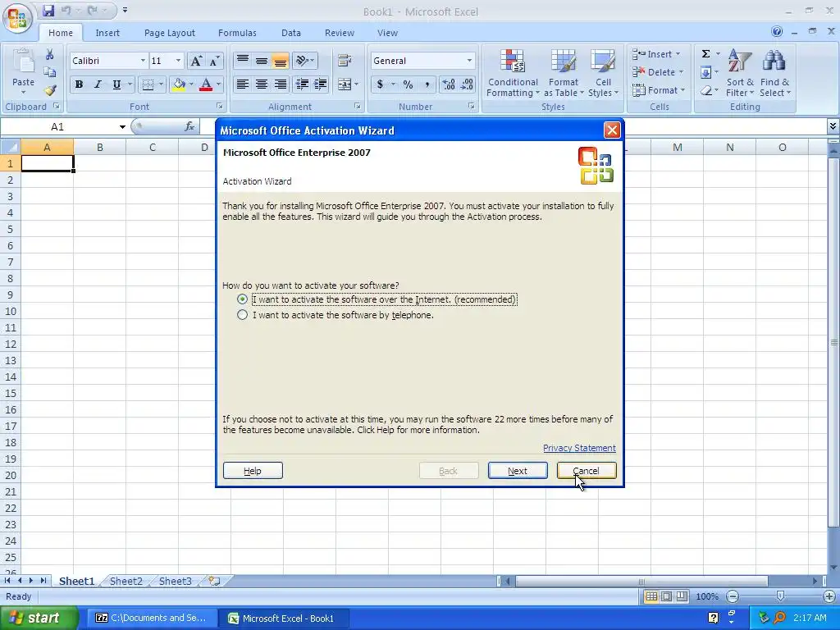Open the font size dropdown
Image resolution: width=840 pixels, height=630 pixels.
pos(178,61)
